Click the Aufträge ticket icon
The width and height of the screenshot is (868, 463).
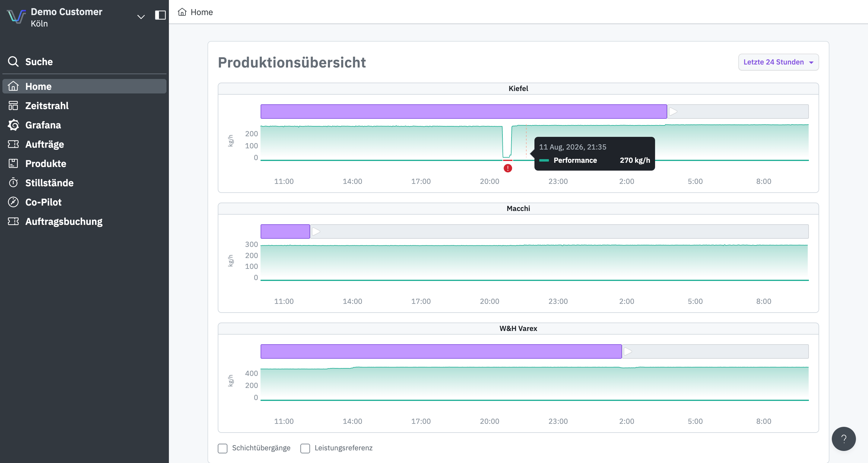[x=13, y=144]
